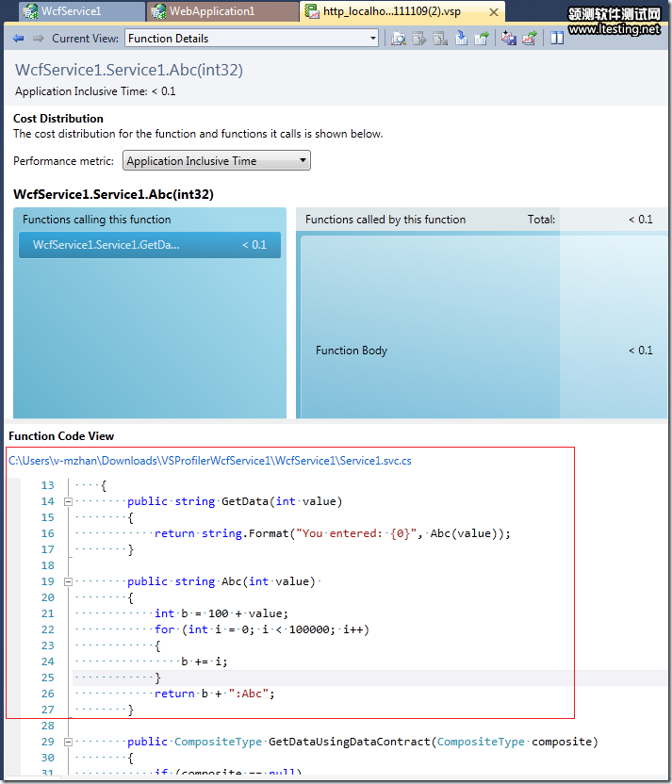Click line number 16 in the code view
672x784 pixels.
click(47, 533)
